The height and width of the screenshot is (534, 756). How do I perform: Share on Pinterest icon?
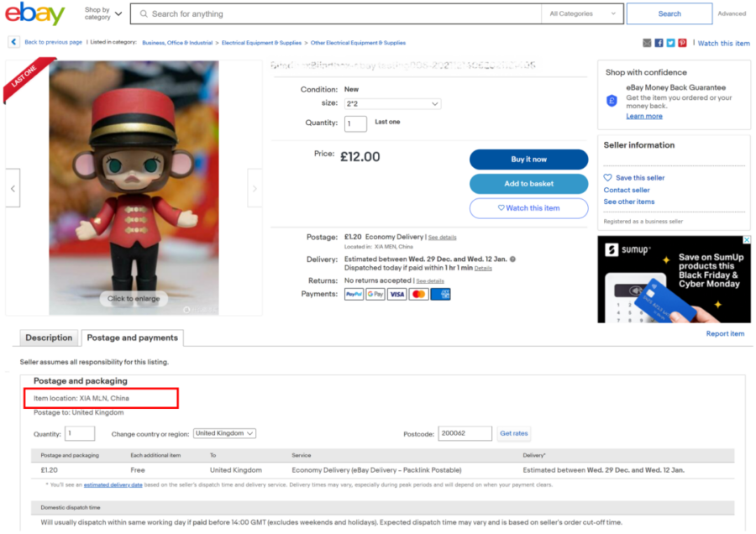pos(682,43)
